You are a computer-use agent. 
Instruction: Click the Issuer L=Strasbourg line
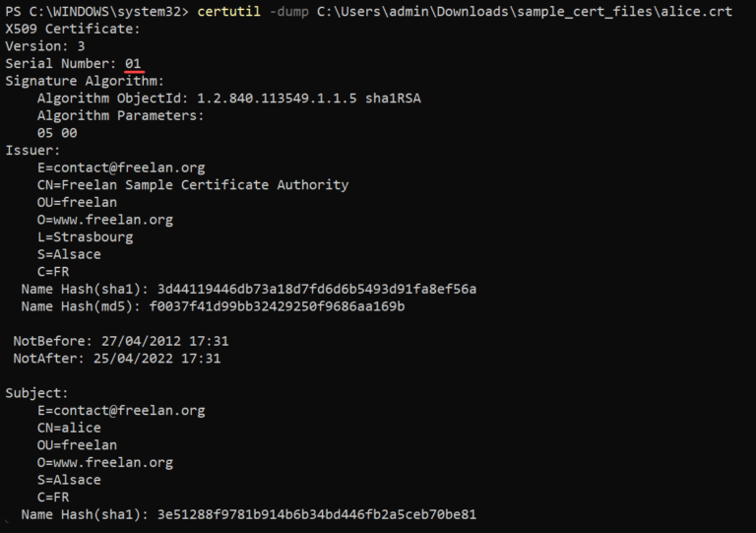click(x=86, y=236)
